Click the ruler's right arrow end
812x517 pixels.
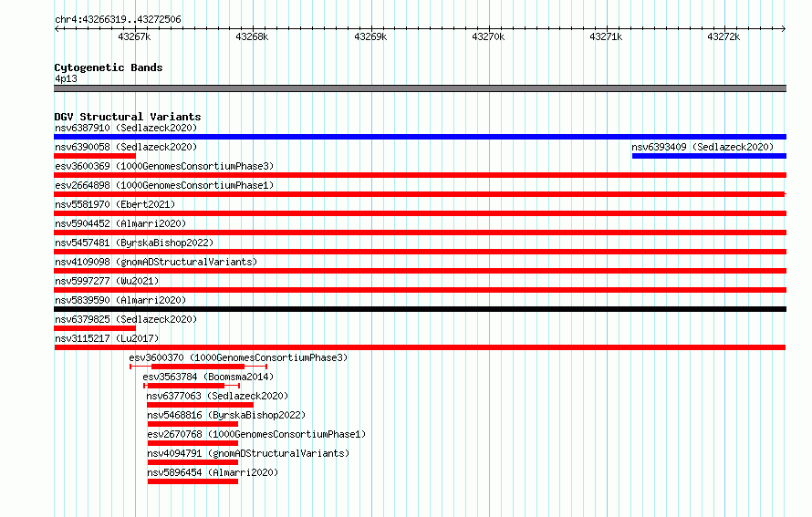(x=784, y=28)
